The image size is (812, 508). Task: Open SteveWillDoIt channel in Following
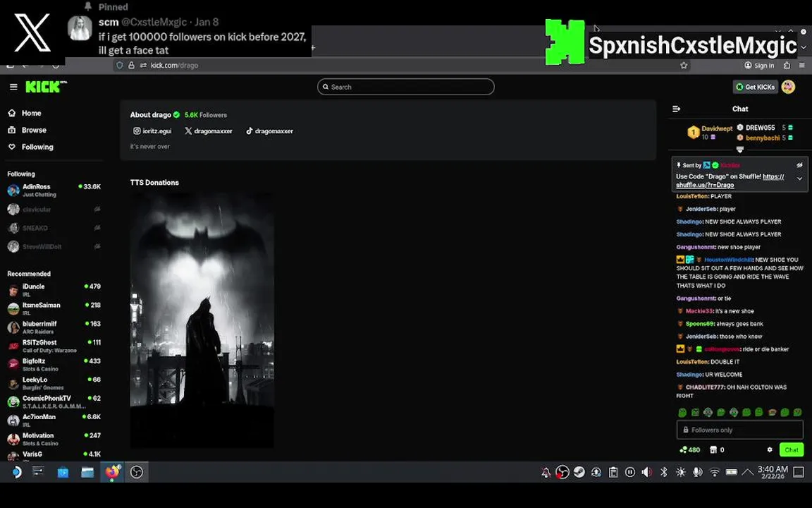tap(54, 247)
